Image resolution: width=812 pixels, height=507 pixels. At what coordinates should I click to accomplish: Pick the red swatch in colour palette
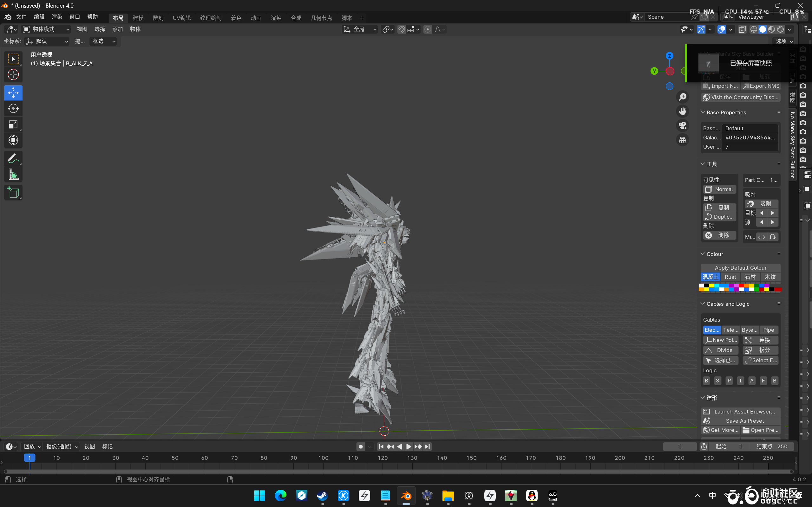click(x=742, y=286)
